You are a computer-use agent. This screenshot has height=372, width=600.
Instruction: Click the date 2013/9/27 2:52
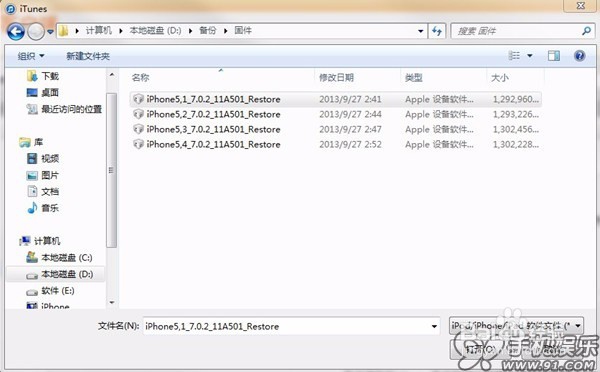coord(350,144)
